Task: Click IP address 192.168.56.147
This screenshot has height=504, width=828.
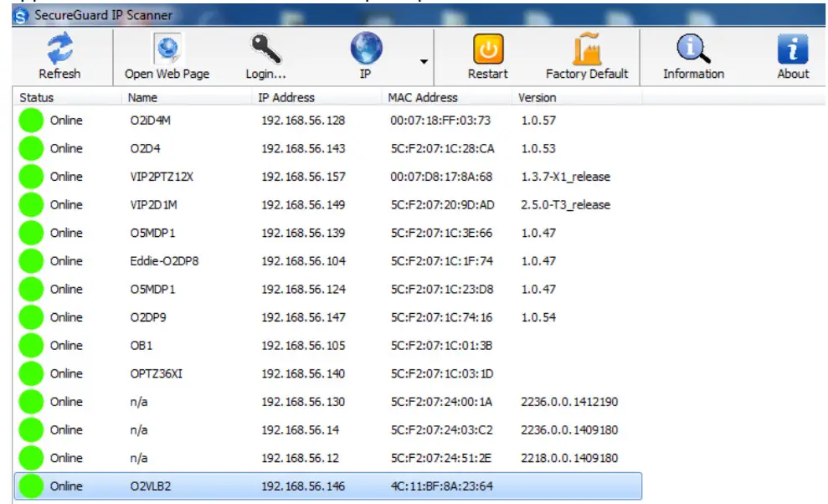Action: (303, 317)
